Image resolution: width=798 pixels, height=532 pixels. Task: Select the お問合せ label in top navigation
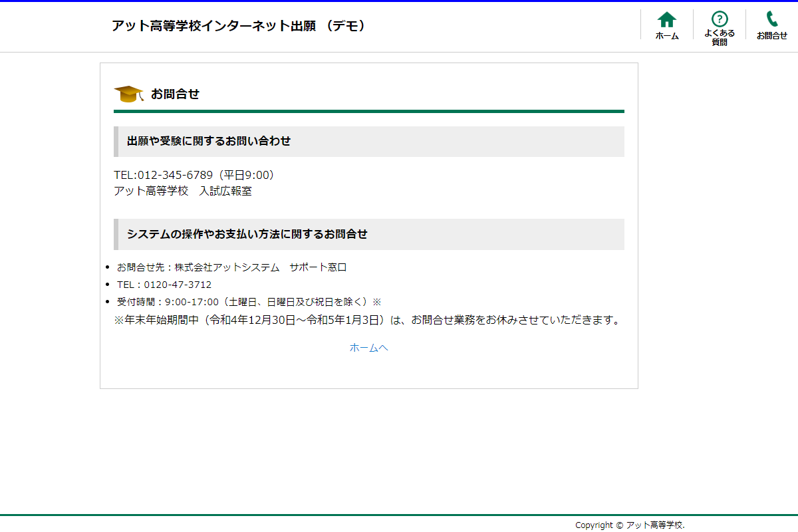click(x=771, y=36)
